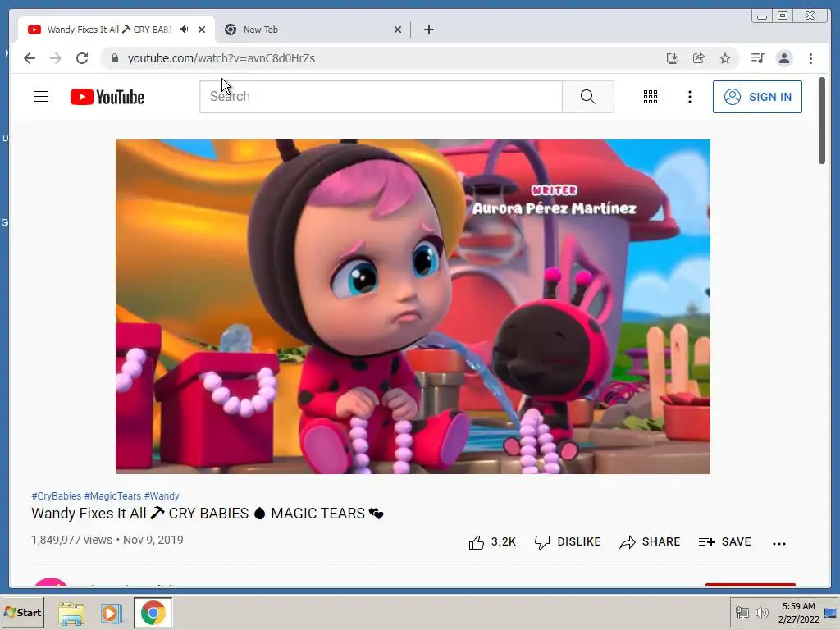Reload the YouTube page

point(82,58)
